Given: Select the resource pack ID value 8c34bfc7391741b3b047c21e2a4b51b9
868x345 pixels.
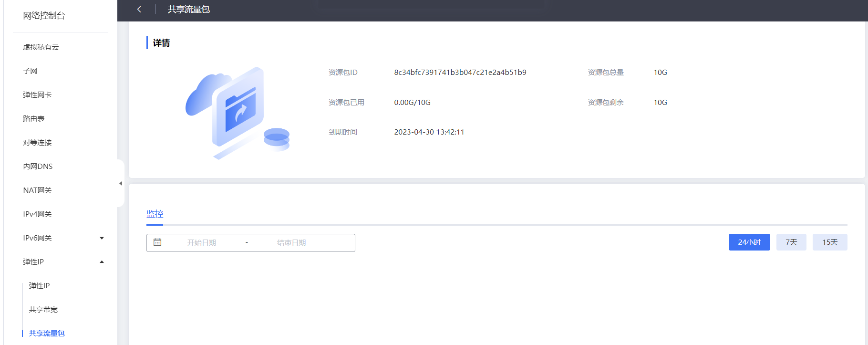Looking at the screenshot, I should 460,73.
